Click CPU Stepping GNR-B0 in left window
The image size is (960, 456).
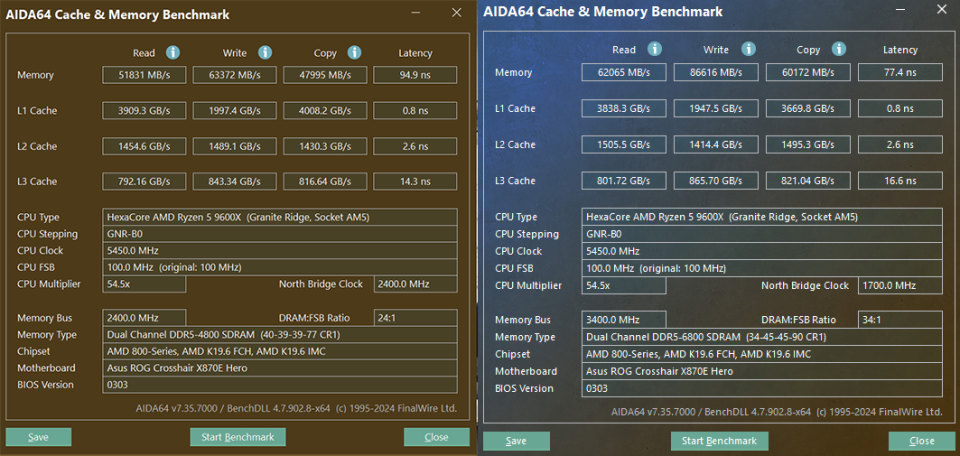[280, 234]
